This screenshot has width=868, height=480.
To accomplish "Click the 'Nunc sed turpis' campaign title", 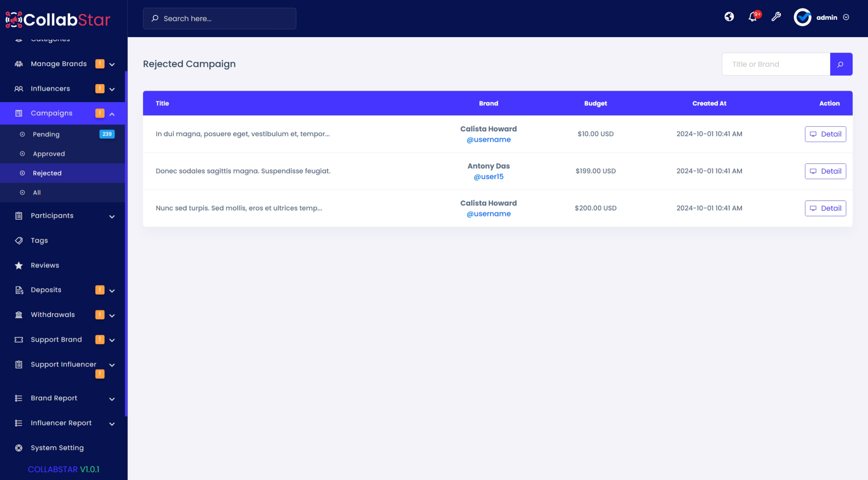I will click(239, 208).
